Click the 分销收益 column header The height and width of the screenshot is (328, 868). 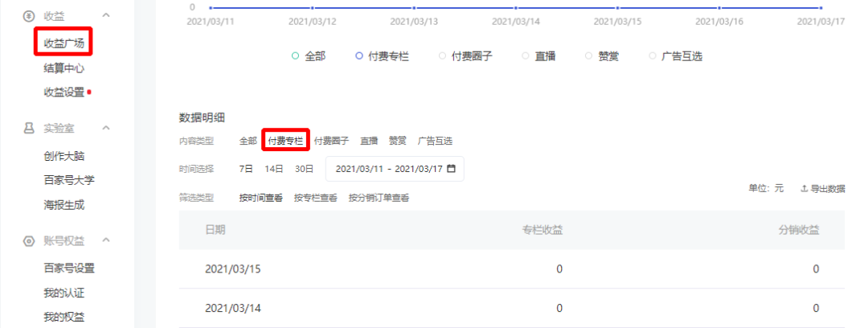(799, 230)
